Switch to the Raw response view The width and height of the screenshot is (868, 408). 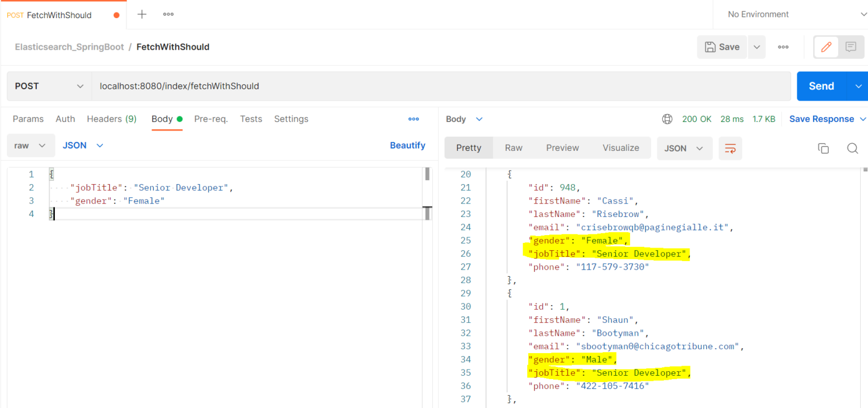pyautogui.click(x=513, y=147)
